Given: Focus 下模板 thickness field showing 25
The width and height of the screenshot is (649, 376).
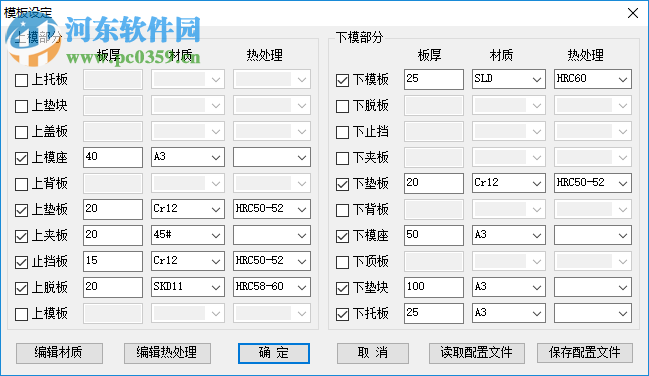Looking at the screenshot, I should [434, 79].
